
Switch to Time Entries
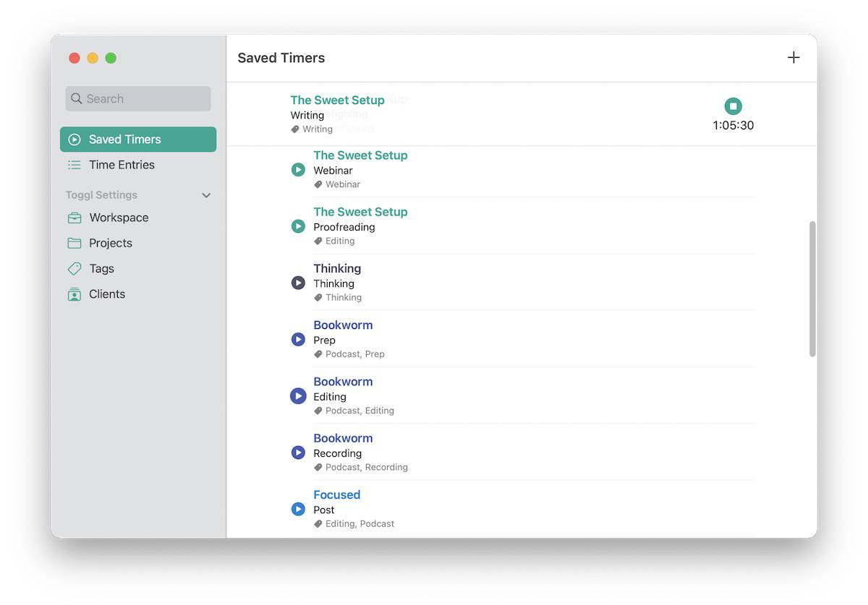(138, 165)
